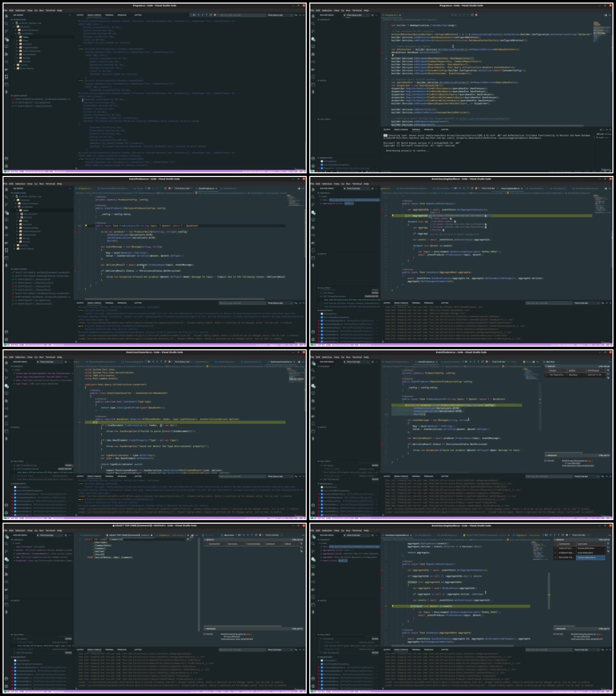
Task: Click debug Restart in Program.cs SQL Server window
Action: coord(210,15)
